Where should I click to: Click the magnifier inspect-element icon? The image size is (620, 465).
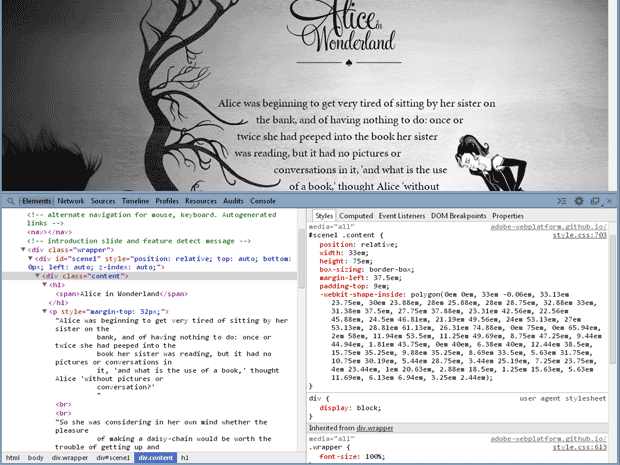[x=10, y=201]
